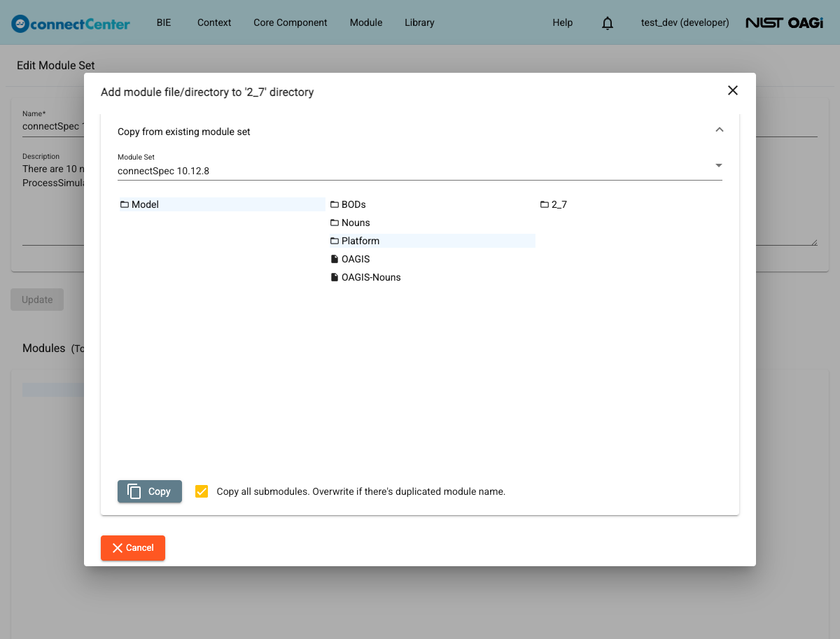Open the Help menu

[x=563, y=22]
